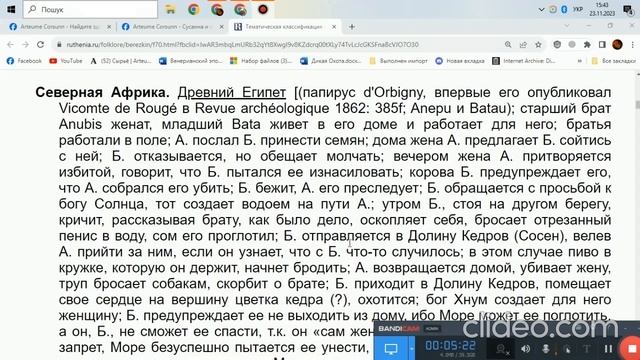Click the Bluetooth tray icon
Screen dimensions: 640x360
coord(564,9)
